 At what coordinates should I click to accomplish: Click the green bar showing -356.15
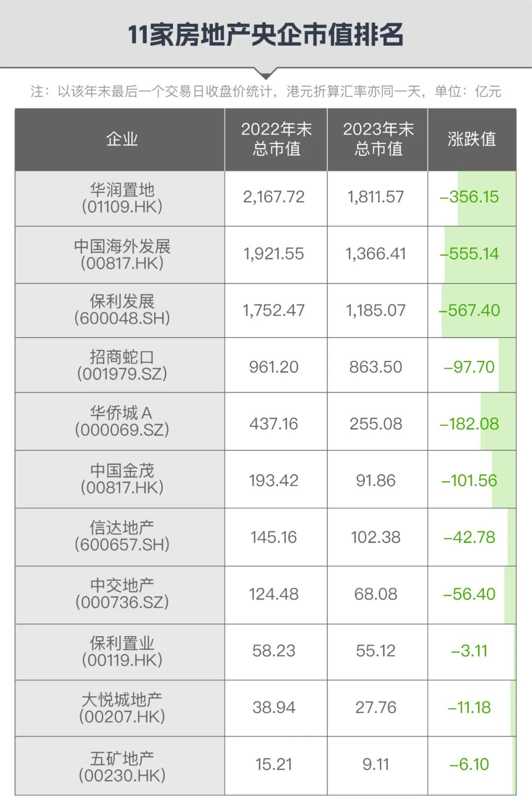click(487, 199)
